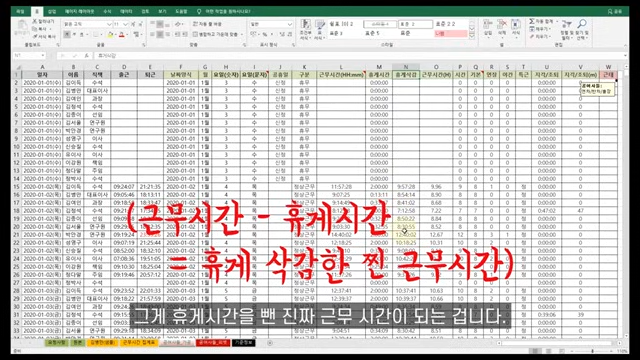The height and width of the screenshot is (360, 640).
Task: Toggle italic formatting in font group
Action: point(74,35)
